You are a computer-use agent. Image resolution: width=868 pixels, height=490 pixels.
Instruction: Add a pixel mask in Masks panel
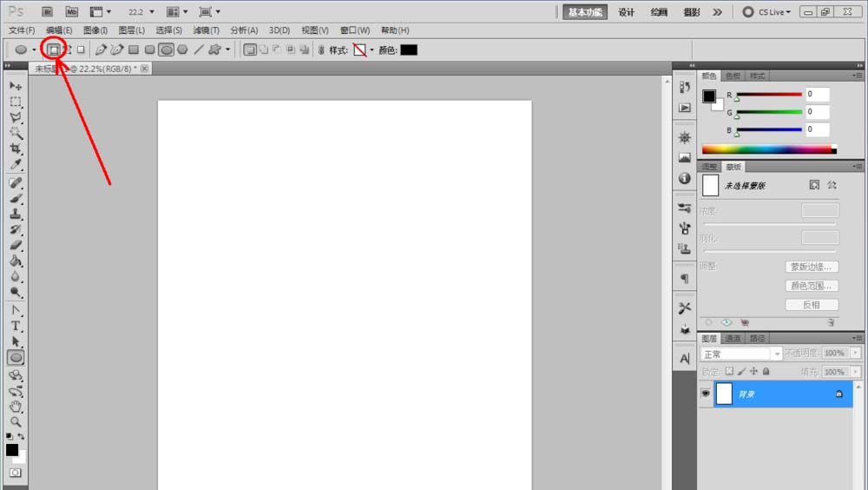814,184
